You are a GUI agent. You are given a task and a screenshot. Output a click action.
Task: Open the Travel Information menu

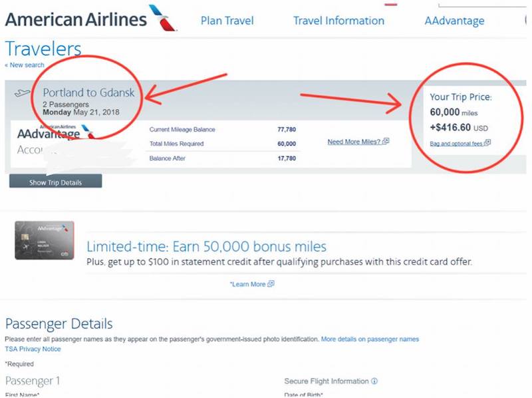[338, 21]
